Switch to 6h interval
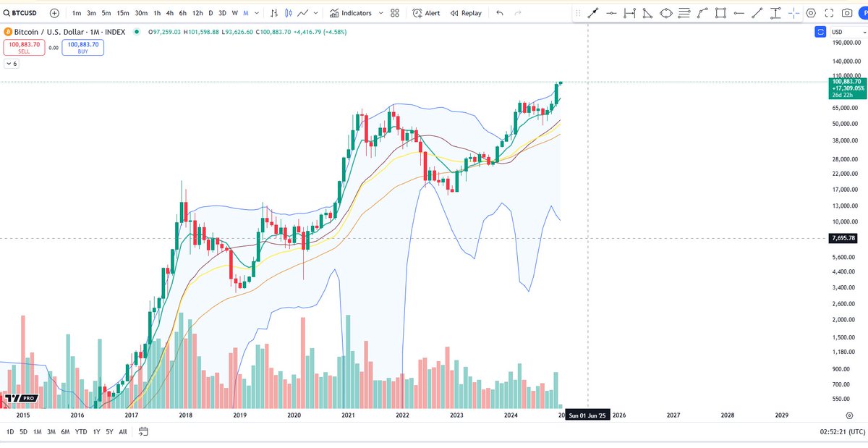This screenshot has height=448, width=868. [x=182, y=13]
